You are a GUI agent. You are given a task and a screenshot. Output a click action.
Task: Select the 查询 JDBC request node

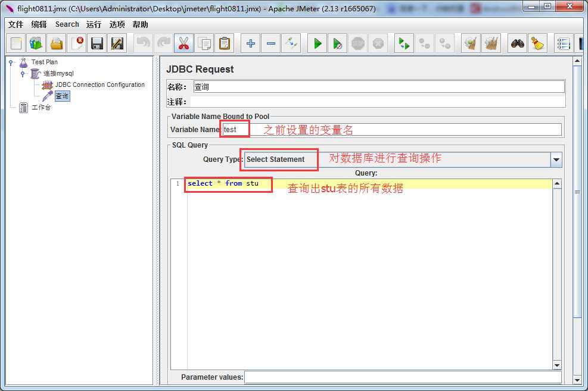(62, 96)
